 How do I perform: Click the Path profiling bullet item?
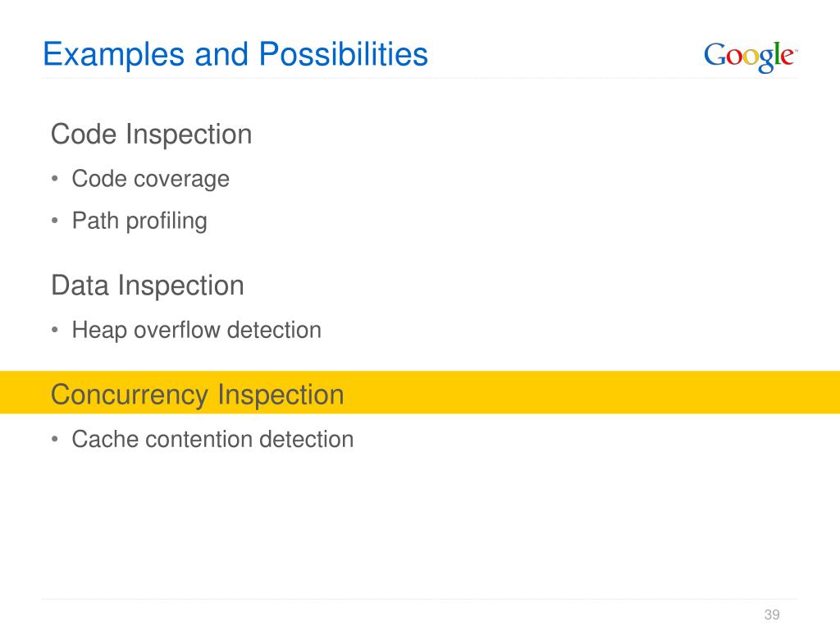[139, 221]
